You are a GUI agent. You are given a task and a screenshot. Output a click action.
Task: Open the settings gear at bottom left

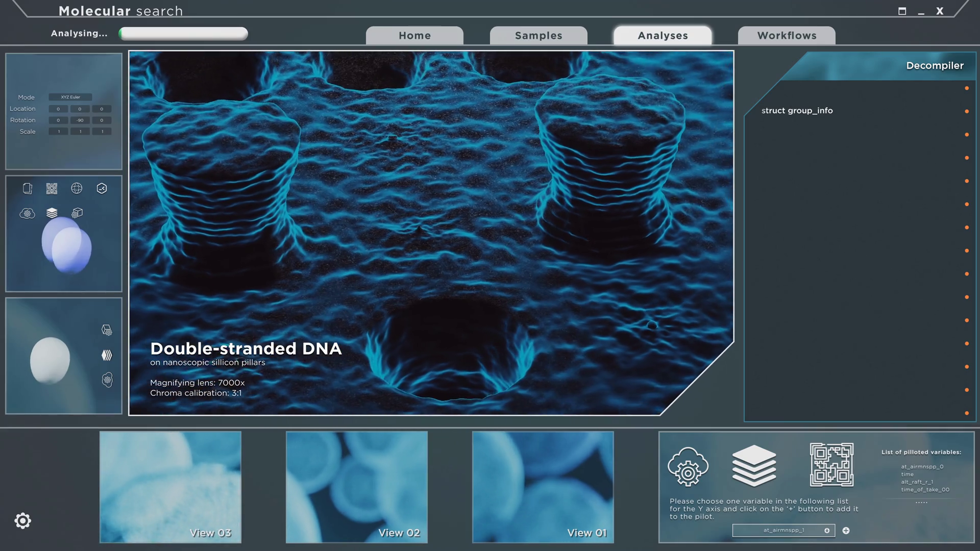pyautogui.click(x=22, y=520)
